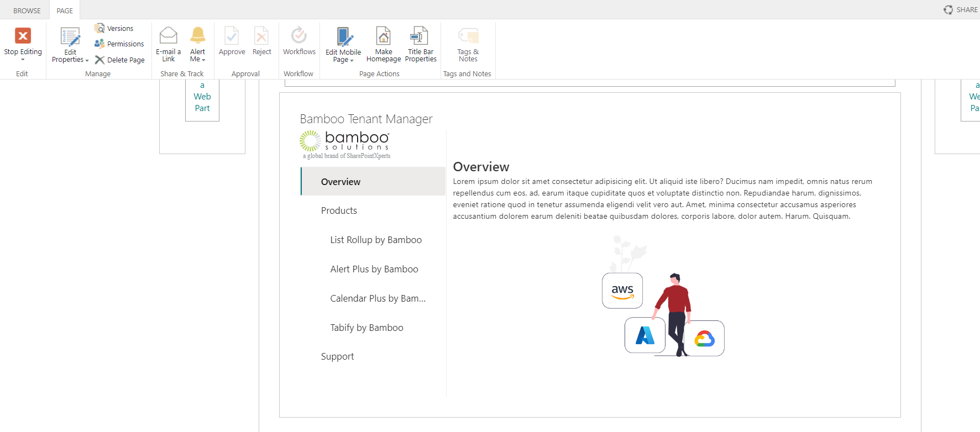Click the Google Cloud logo tile

click(705, 338)
